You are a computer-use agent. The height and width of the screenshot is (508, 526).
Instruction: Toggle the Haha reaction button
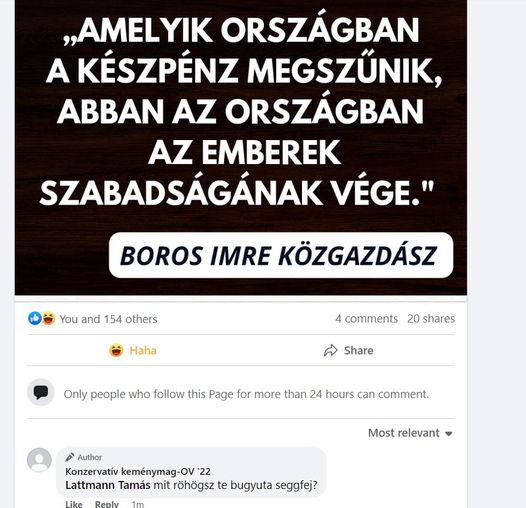133,350
